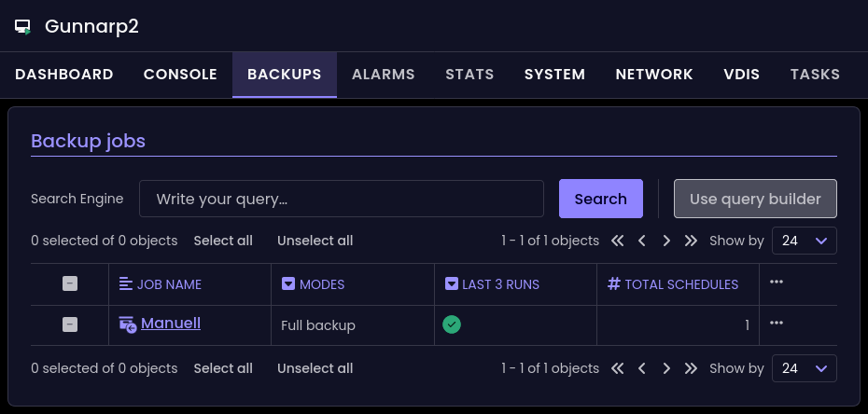Go to previous page in bottom pagination

[642, 368]
